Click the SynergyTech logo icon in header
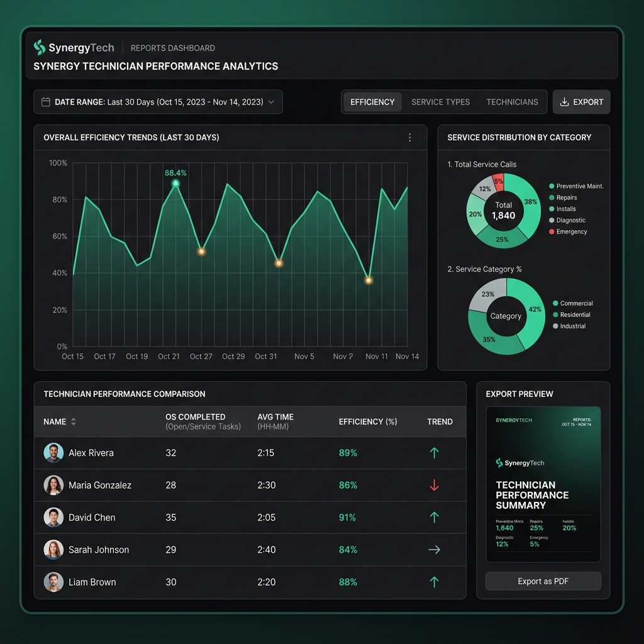644x644 pixels. (x=40, y=47)
